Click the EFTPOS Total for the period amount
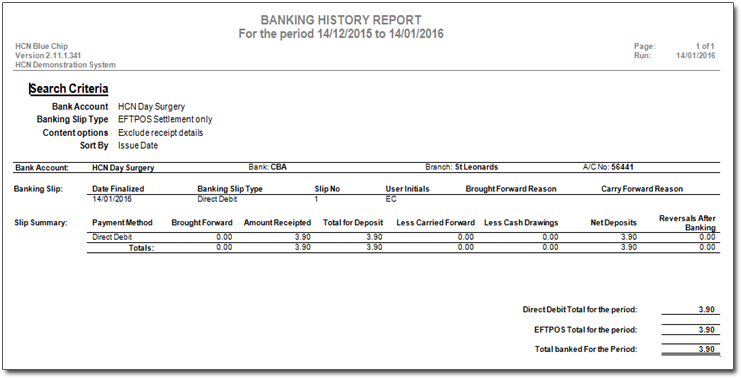Screen dimensions: 741x378 [x=707, y=330]
